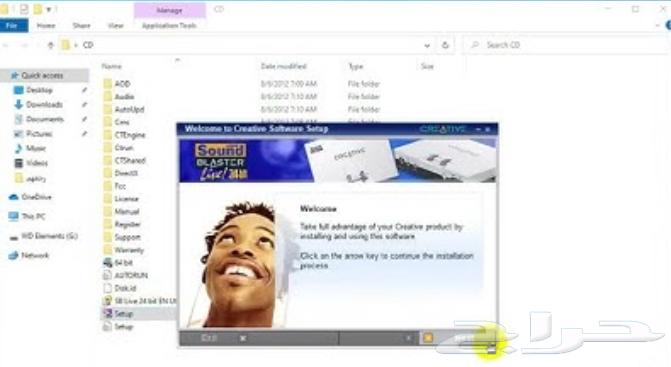
Task: Open the DirectX folder
Action: tap(126, 173)
